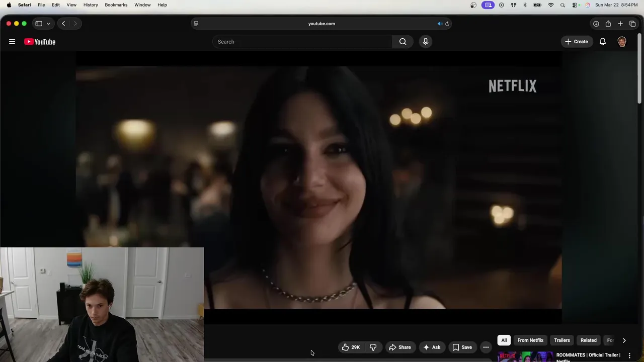Click the ROOMMATES trailer thumbnail
644x362 pixels.
(525, 356)
